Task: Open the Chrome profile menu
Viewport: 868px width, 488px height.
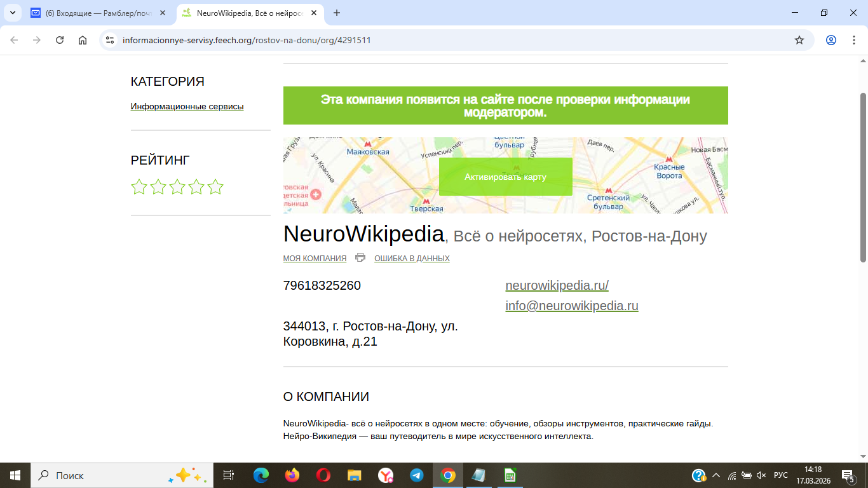Action: (831, 40)
